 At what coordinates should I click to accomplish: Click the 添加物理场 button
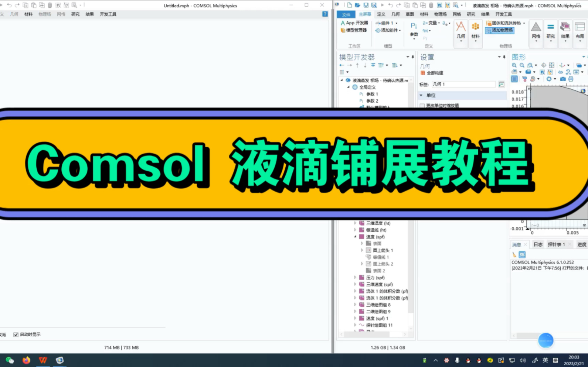coord(500,30)
